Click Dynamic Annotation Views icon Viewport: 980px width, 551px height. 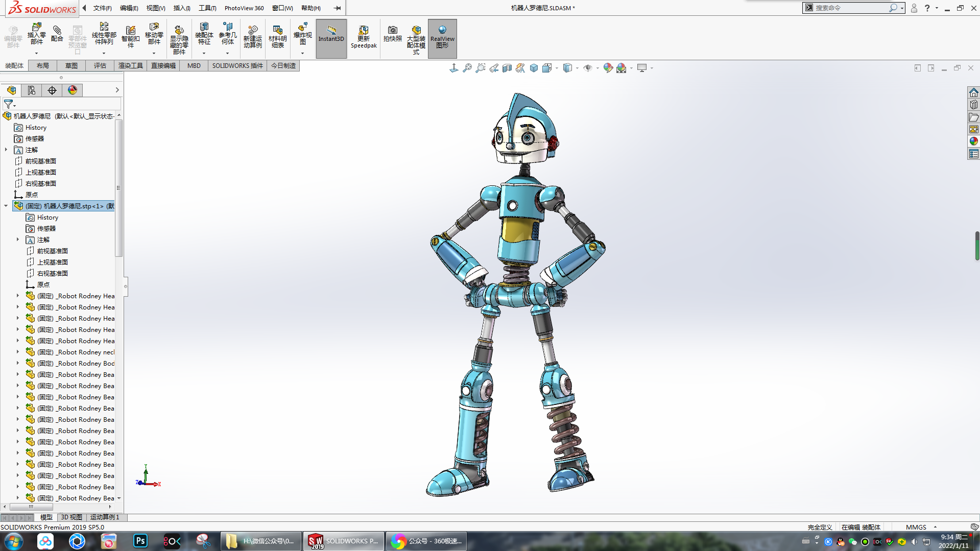tap(520, 68)
